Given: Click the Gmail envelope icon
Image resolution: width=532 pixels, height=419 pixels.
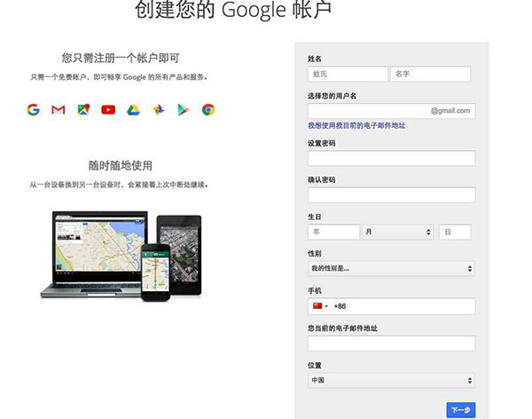Looking at the screenshot, I should point(59,110).
